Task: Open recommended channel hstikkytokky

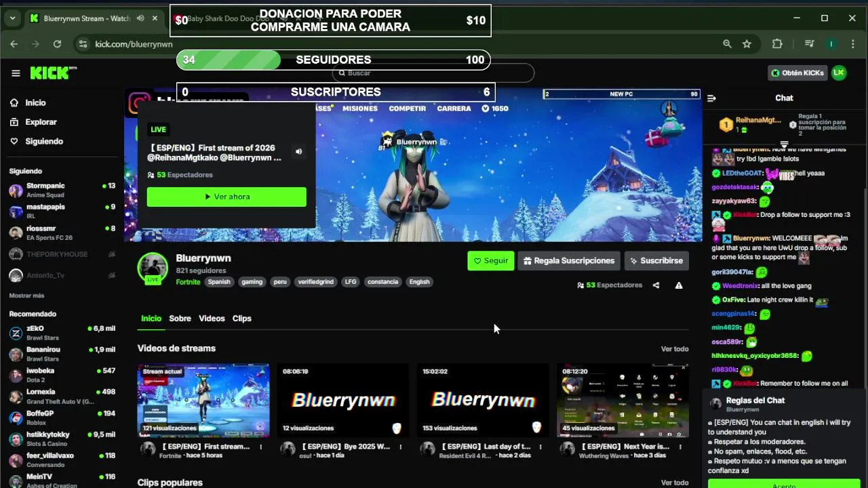Action: click(62, 439)
